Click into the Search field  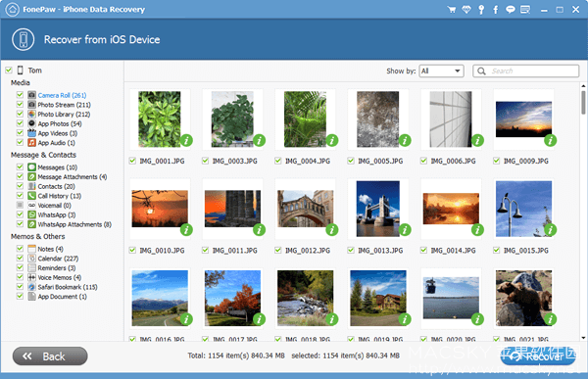[526, 71]
